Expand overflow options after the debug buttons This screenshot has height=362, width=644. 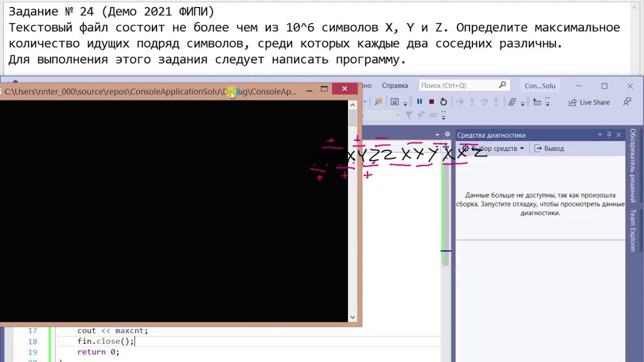[x=523, y=103]
